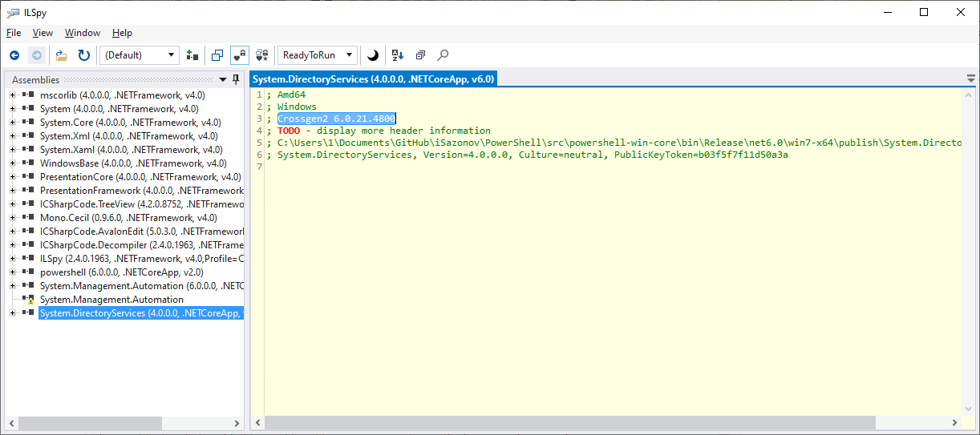The width and height of the screenshot is (980, 435).
Task: Click the ICSharpCode.Decompiler assembly icon
Action: coord(28,245)
